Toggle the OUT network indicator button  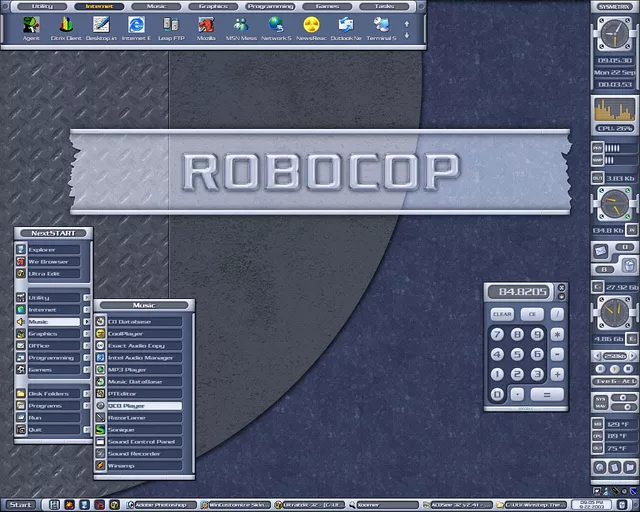click(x=598, y=178)
